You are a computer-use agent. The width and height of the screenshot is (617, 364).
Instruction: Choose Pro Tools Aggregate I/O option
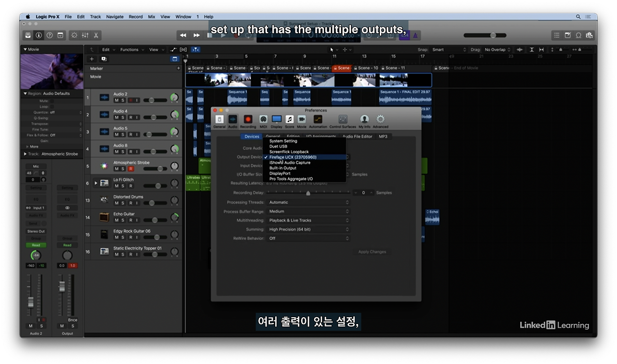(x=304, y=179)
